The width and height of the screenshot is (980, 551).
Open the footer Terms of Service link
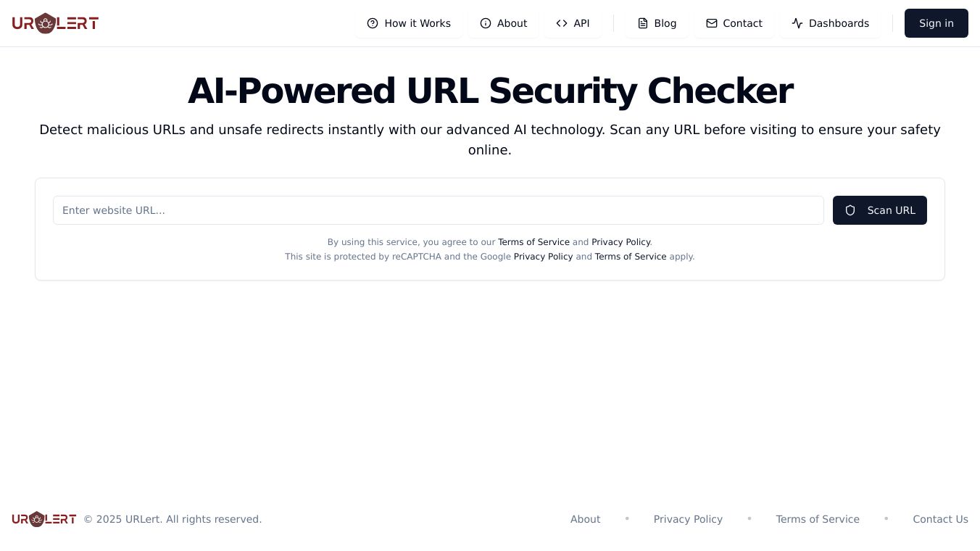click(817, 519)
